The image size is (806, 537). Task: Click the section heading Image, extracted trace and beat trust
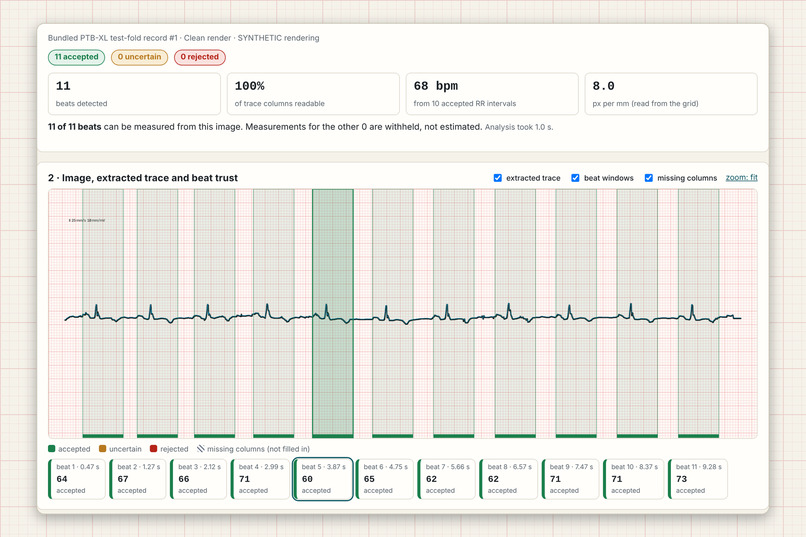click(x=143, y=178)
